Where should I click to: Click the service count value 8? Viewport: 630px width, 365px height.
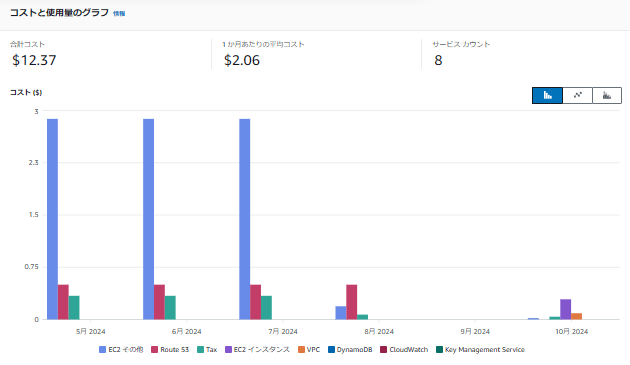(x=438, y=60)
